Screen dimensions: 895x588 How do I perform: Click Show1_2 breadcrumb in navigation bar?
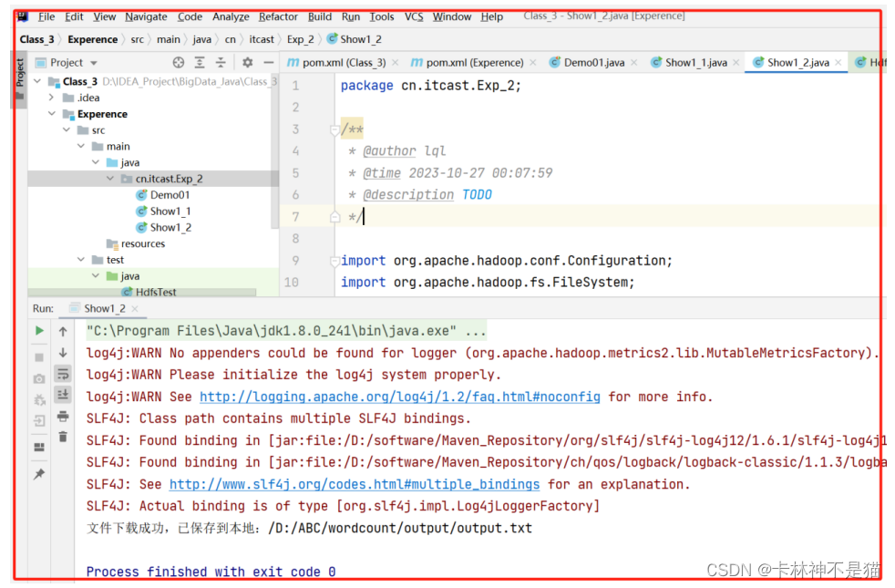click(x=355, y=39)
